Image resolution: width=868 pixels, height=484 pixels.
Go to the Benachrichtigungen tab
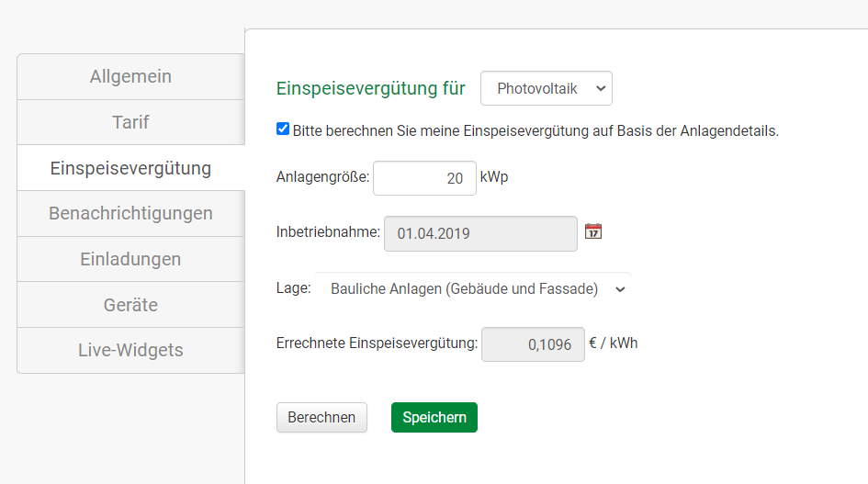click(x=130, y=213)
